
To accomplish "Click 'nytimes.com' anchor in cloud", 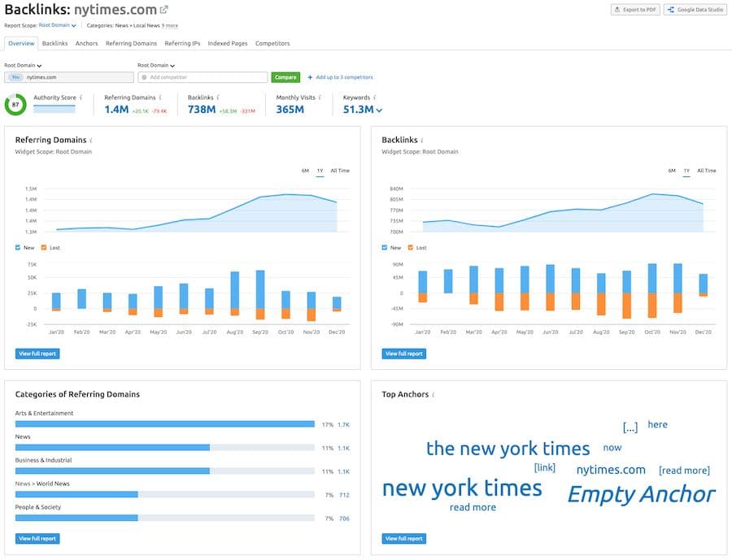I will coord(611,470).
